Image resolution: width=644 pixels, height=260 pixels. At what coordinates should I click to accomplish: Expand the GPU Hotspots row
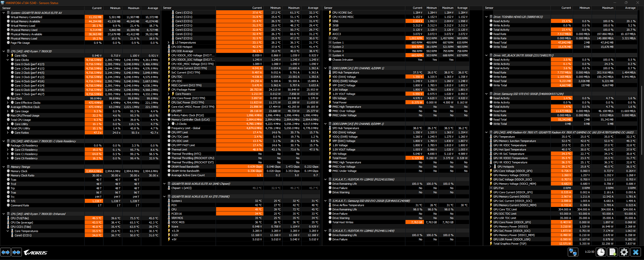click(491, 167)
